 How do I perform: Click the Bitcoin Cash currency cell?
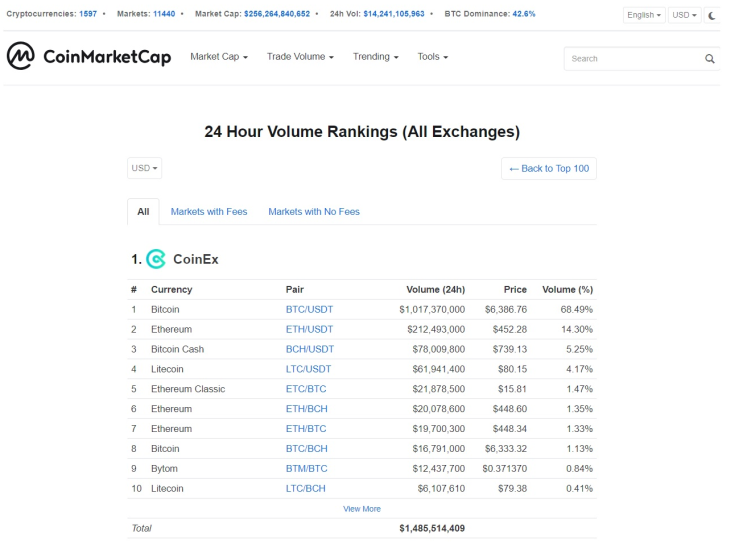coord(177,349)
